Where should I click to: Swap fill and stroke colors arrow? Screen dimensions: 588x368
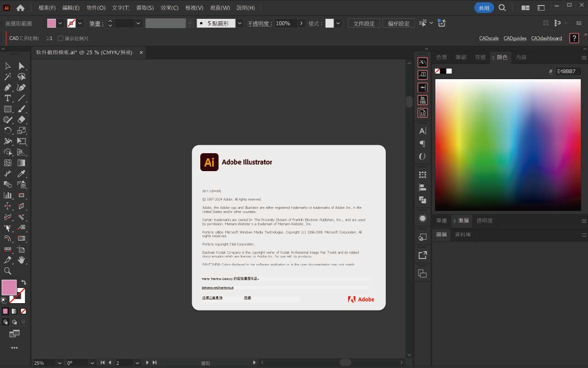[24, 282]
